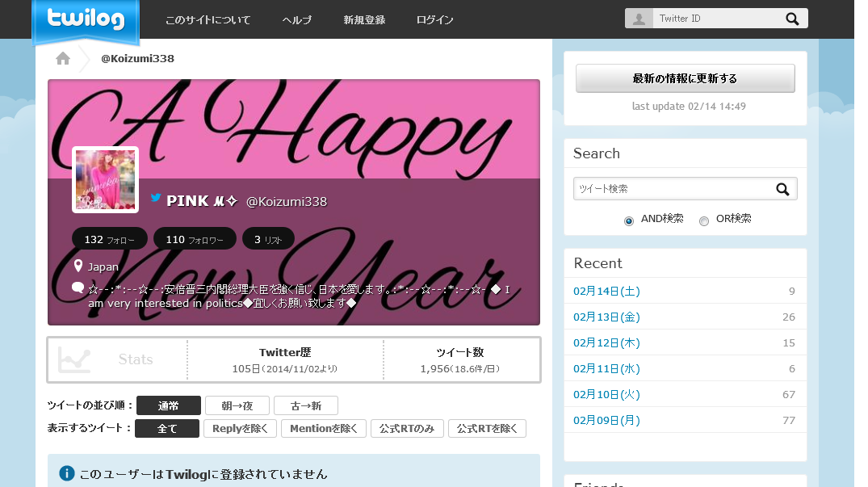This screenshot has width=868, height=487.
Task: Click the Recent panel heading
Action: [598, 263]
